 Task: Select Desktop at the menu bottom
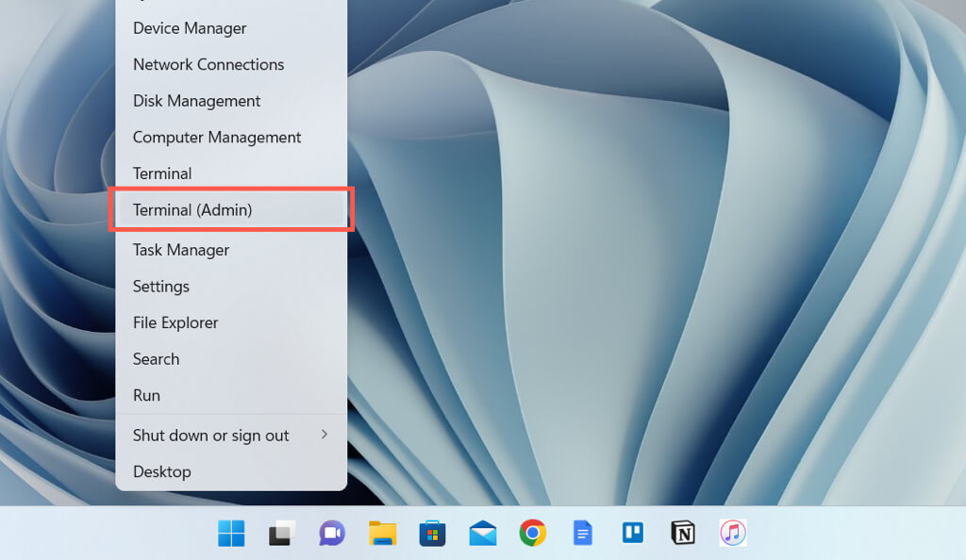pos(231,471)
